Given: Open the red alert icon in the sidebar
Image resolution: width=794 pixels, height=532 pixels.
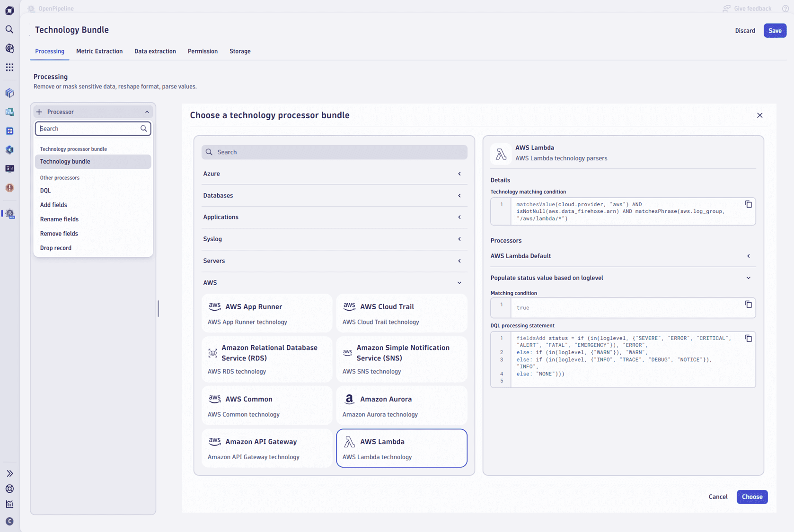Looking at the screenshot, I should click(x=9, y=188).
